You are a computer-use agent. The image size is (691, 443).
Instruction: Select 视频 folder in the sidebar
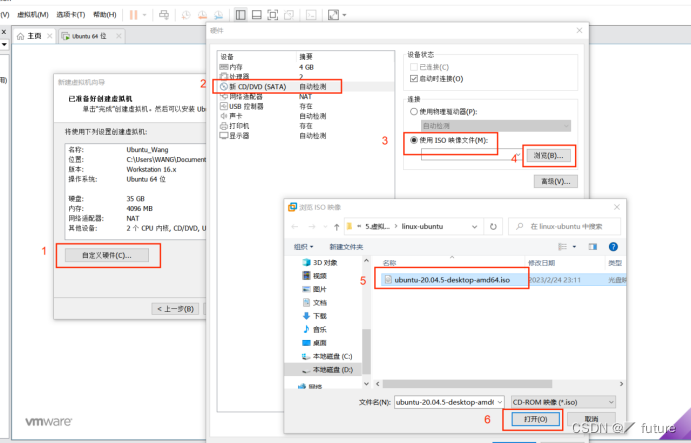315,275
